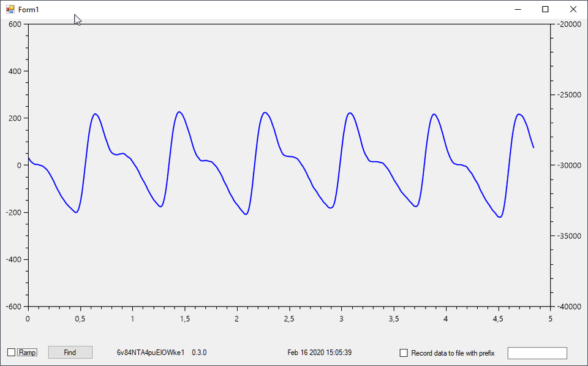Click the -400 label on left axis
The image size is (588, 366).
click(x=12, y=259)
